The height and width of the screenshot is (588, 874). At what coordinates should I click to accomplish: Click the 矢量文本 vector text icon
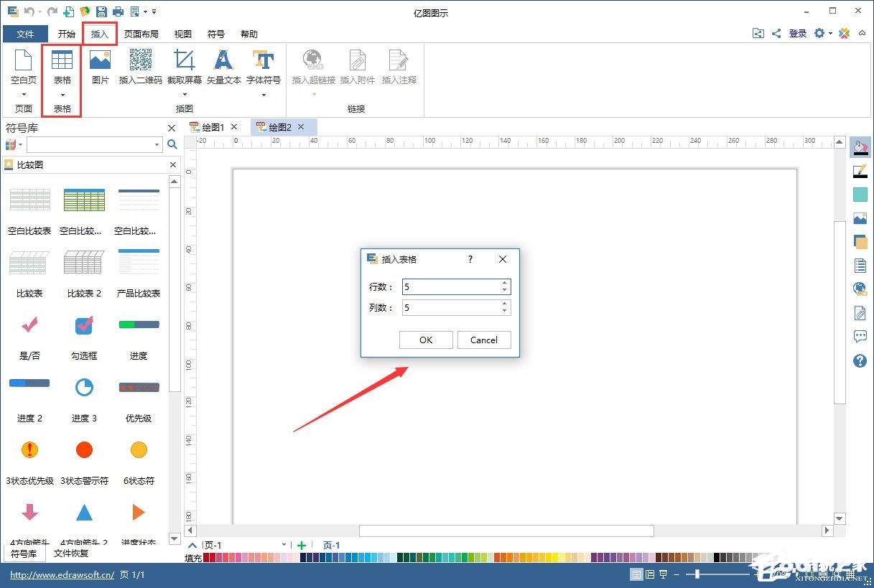pos(224,60)
